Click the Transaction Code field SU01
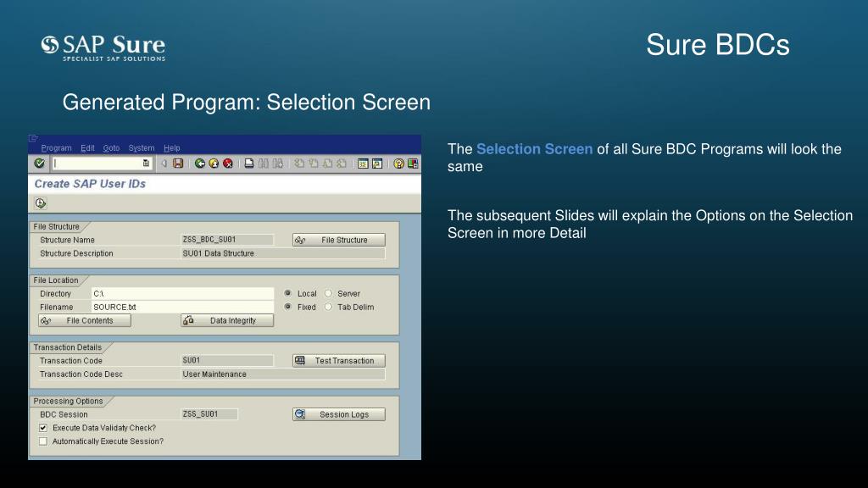868x488 pixels. [227, 360]
